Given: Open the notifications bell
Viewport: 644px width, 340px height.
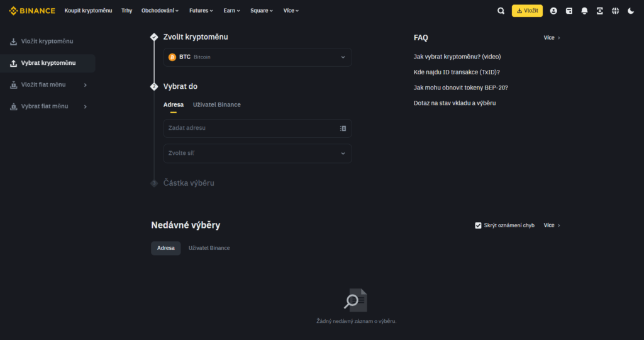Looking at the screenshot, I should [584, 11].
